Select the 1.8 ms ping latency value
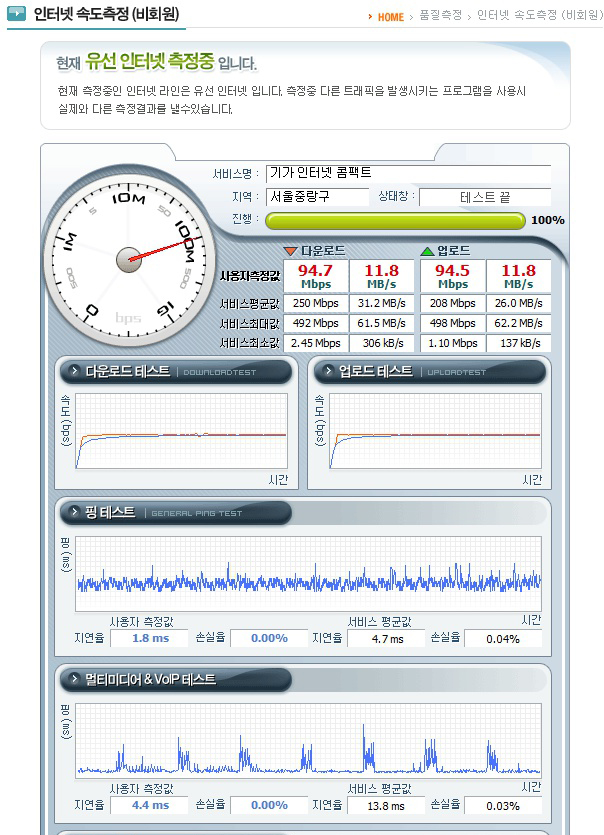 point(150,638)
